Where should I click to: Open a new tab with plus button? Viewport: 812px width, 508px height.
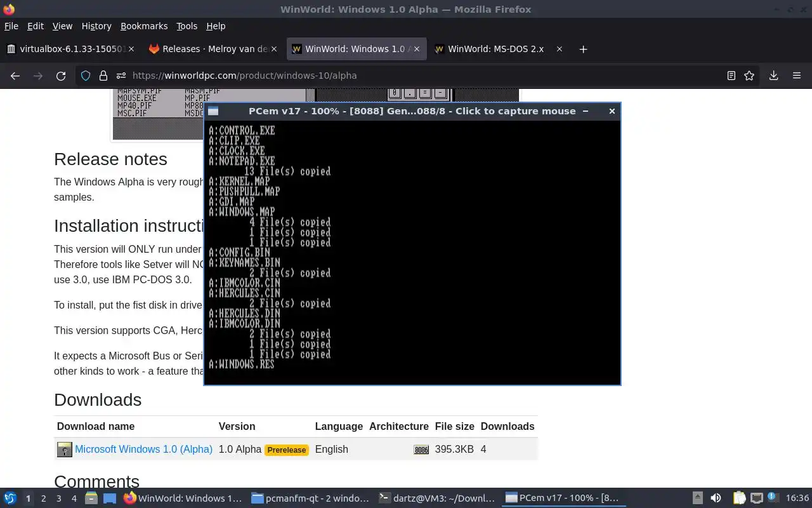583,49
